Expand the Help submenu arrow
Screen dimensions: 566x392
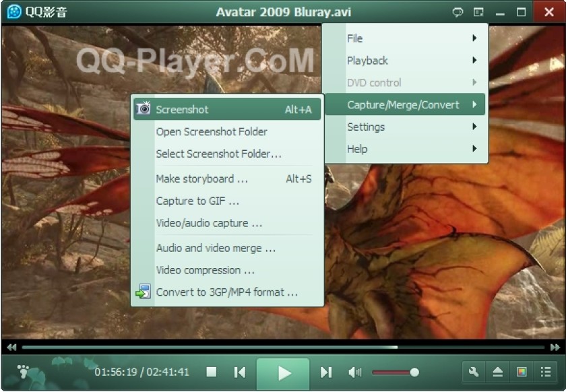point(474,148)
